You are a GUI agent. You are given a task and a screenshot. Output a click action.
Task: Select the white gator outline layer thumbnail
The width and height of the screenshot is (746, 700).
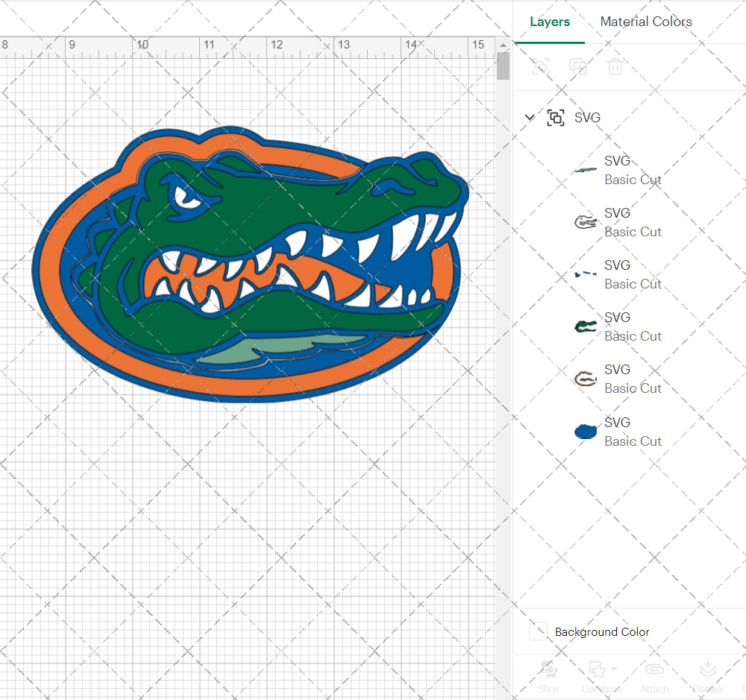tap(586, 222)
